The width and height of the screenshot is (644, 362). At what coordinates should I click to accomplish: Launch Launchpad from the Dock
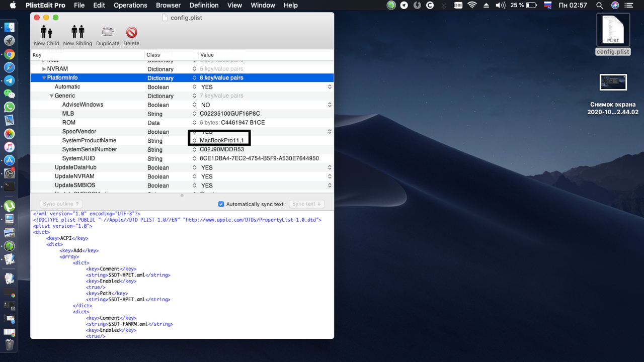click(9, 41)
